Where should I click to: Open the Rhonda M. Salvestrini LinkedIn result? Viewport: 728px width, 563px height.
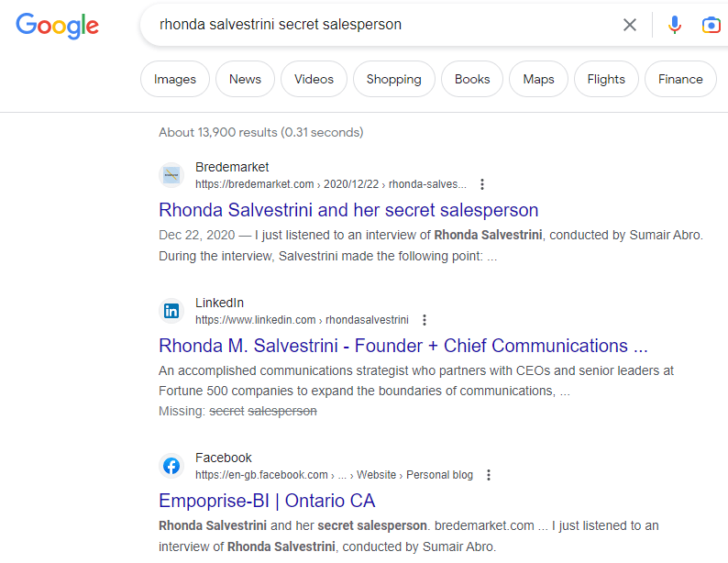403,346
